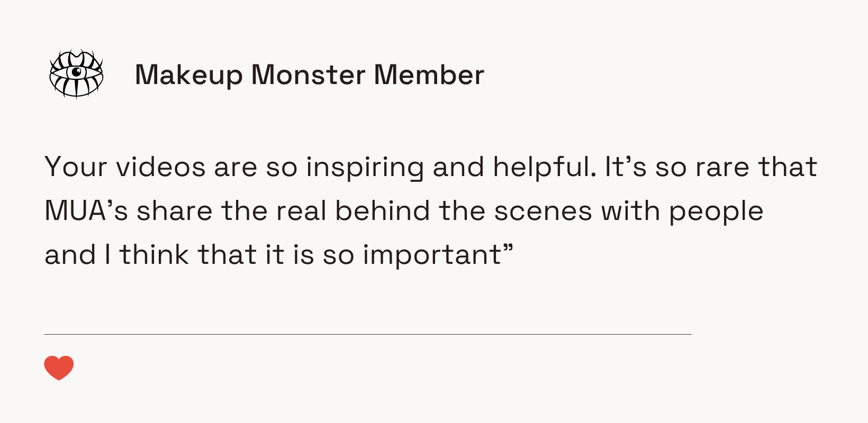Click the thin horizontal divider line
This screenshot has height=423, width=868.
pos(368,334)
